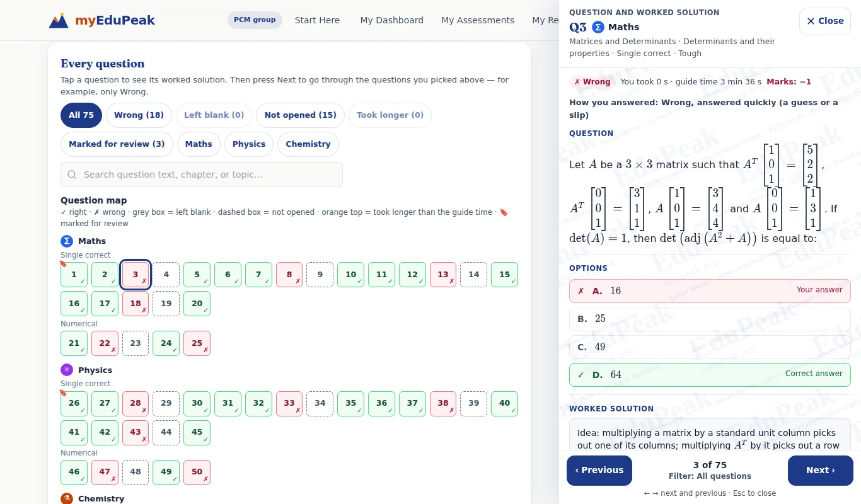This screenshot has height=504, width=861.
Task: Open wrong question 13 in Maths map
Action: 443,275
